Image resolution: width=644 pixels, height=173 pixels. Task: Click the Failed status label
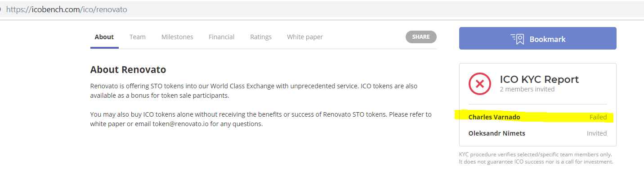[598, 117]
